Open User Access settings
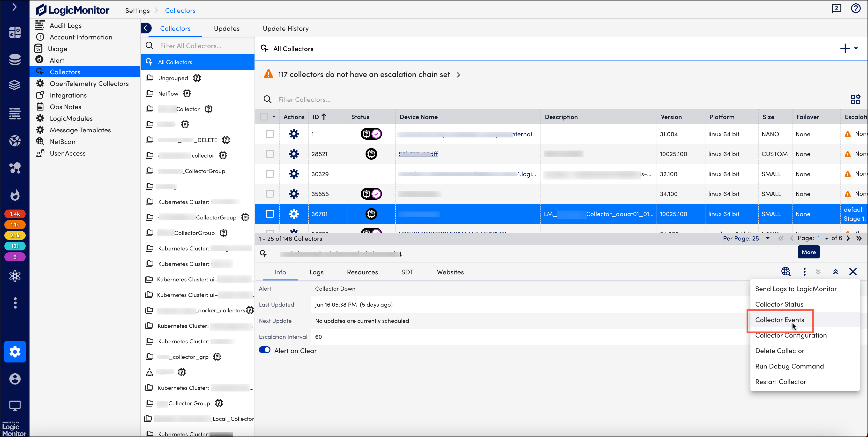This screenshot has height=437, width=868. coord(68,153)
